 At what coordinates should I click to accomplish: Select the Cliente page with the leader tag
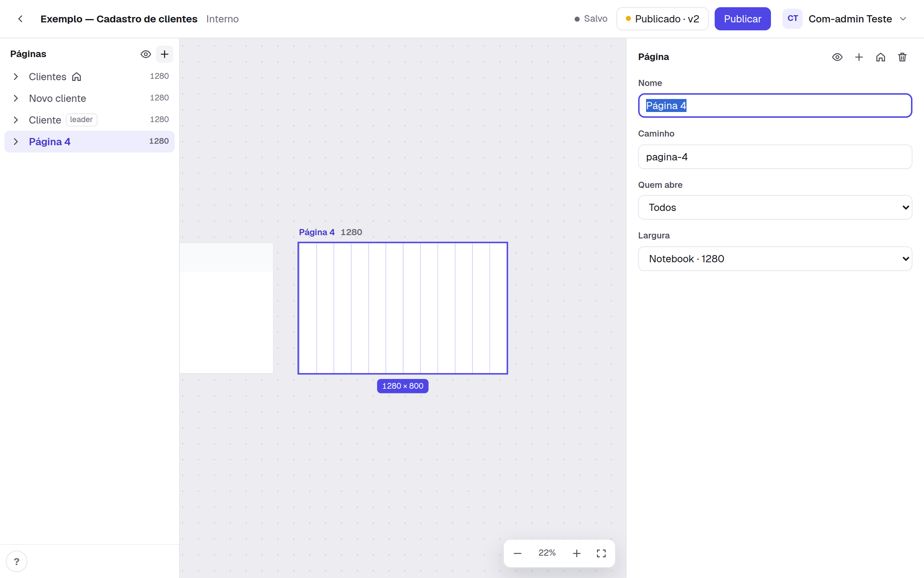[90, 120]
